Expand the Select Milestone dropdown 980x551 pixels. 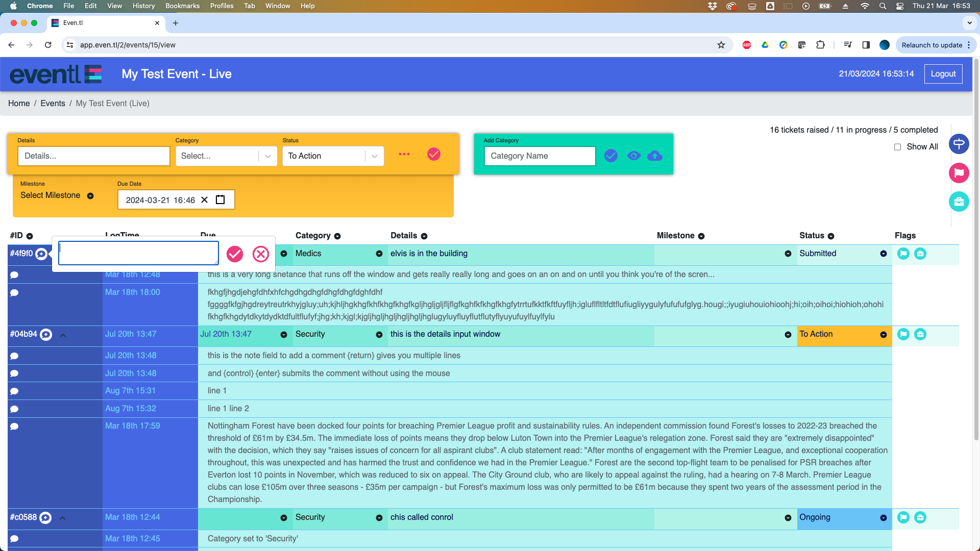90,196
